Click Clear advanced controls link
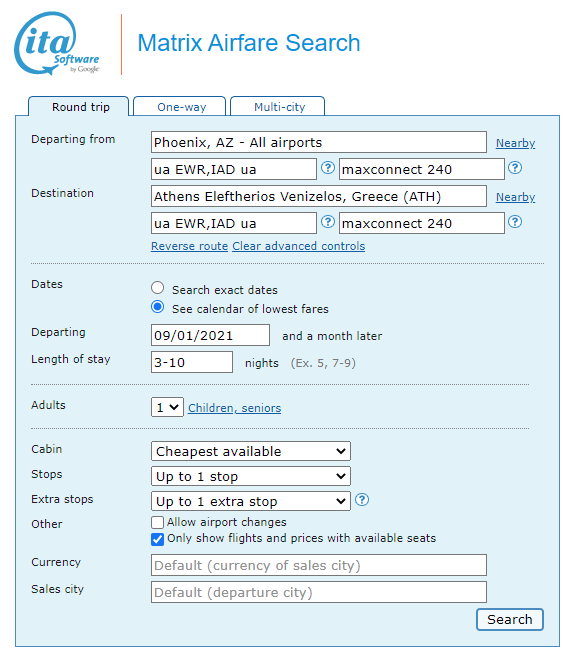This screenshot has height=668, width=582. (x=299, y=246)
